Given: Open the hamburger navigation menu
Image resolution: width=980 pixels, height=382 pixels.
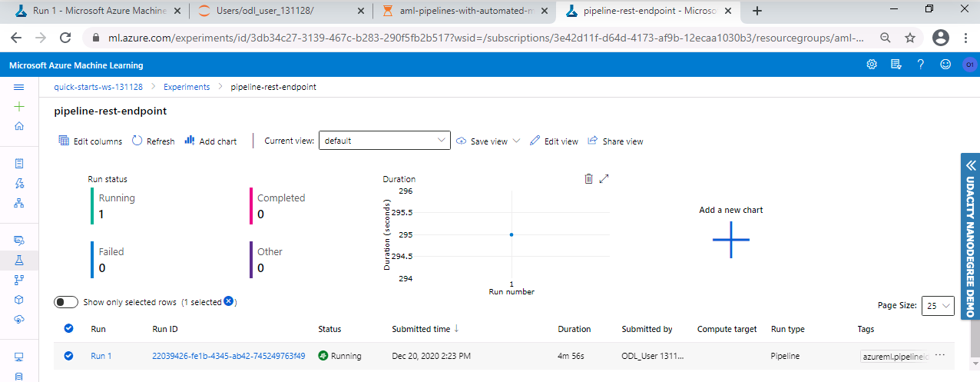Looking at the screenshot, I should tap(19, 88).
